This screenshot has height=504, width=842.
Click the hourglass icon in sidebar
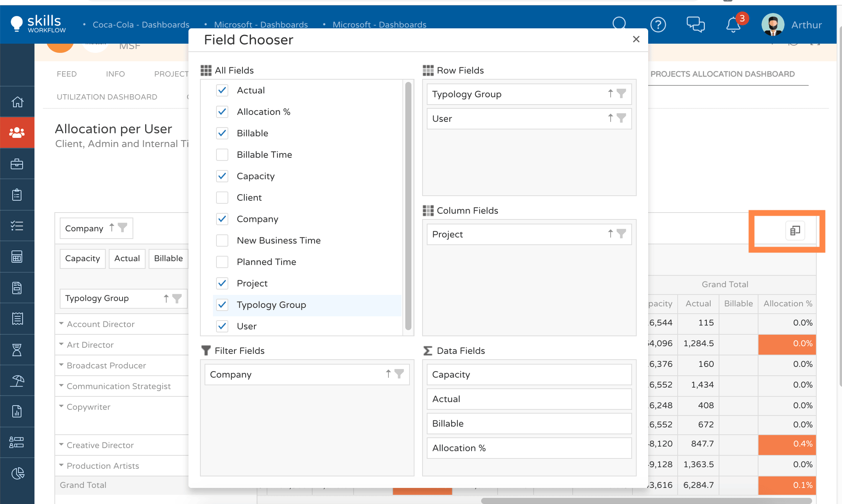(x=17, y=350)
